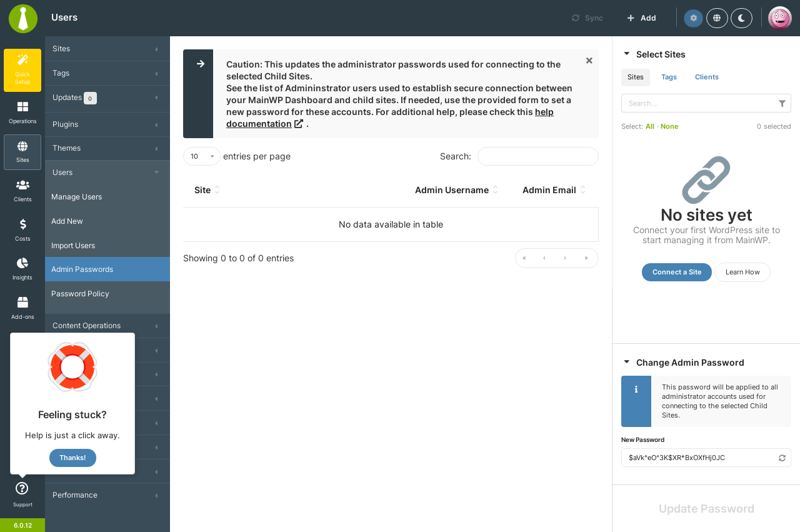Select None of the sites
Viewport: 800px width, 532px height.
(669, 126)
